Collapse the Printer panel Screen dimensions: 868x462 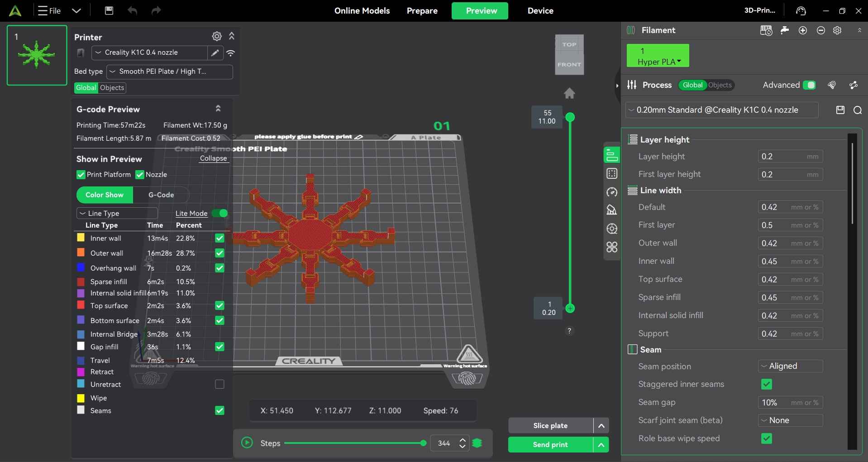[x=232, y=36]
